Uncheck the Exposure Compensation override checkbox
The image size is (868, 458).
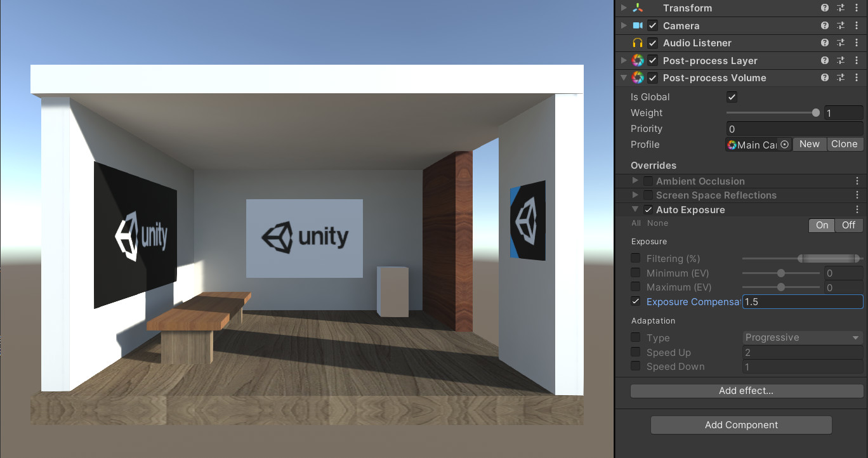coord(636,301)
